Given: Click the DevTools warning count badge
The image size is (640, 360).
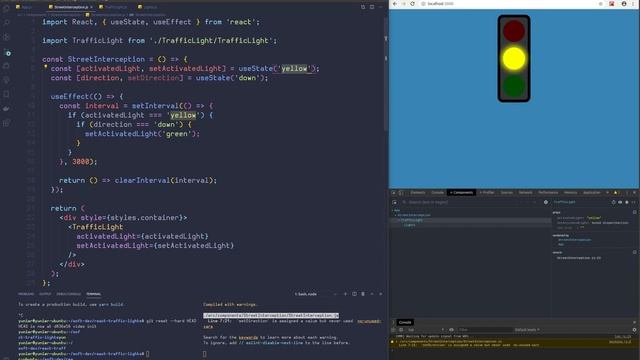Looking at the screenshot, I should (616, 193).
